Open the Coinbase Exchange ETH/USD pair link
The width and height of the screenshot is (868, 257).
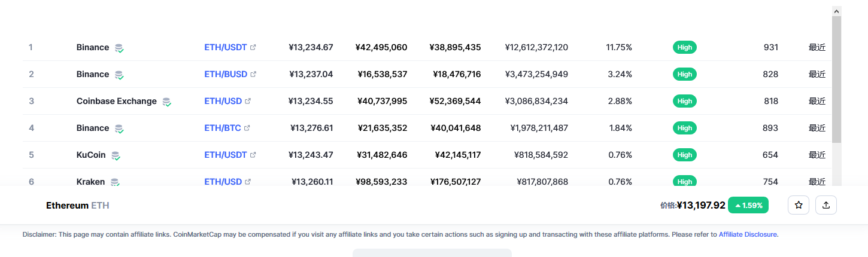pyautogui.click(x=223, y=101)
